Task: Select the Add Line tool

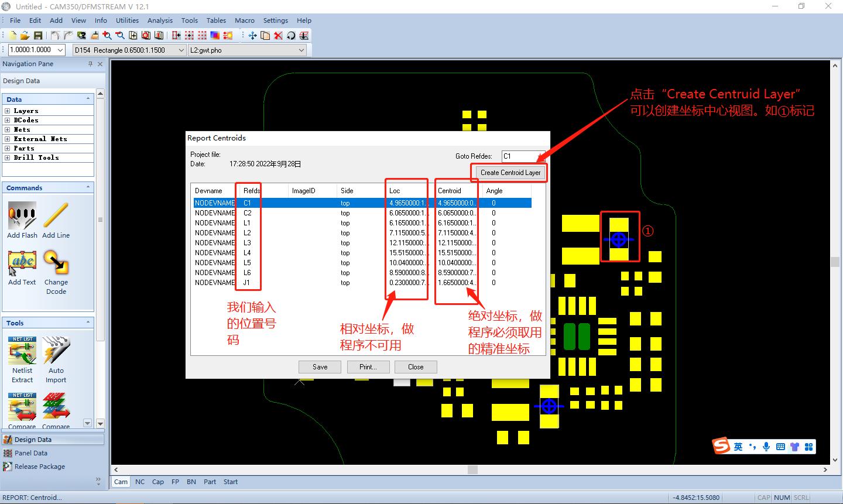Action: click(56, 215)
